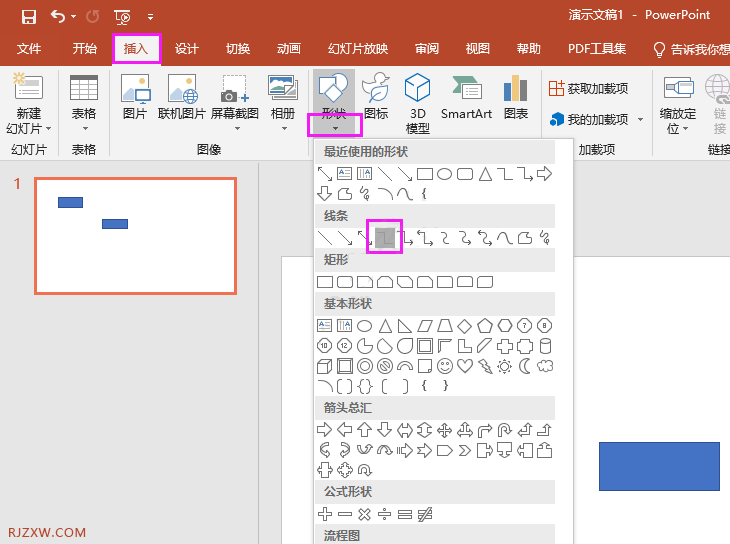Select the straight line under 线条
This screenshot has height=544, width=730.
click(324, 238)
